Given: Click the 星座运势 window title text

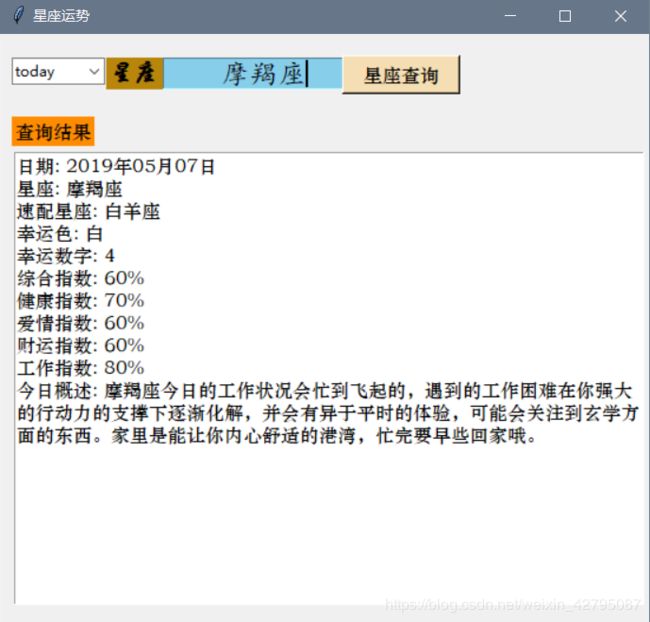Looking at the screenshot, I should click(x=61, y=16).
